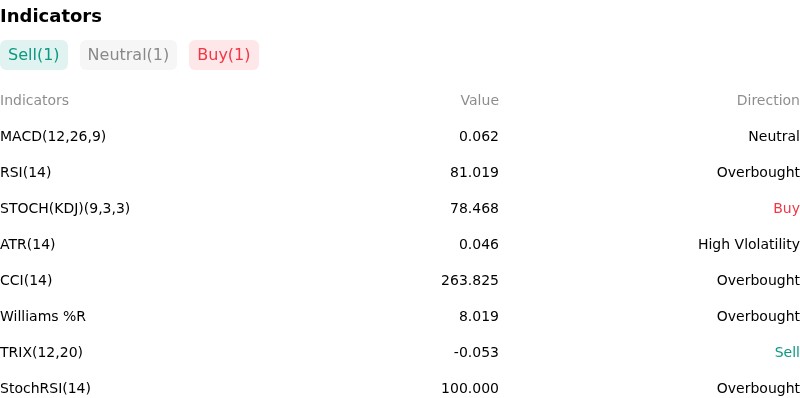Viewport: 800px width, 398px height.
Task: Click the STOCH(KDJ)(9,3,3) indicator name
Action: [x=65, y=209]
